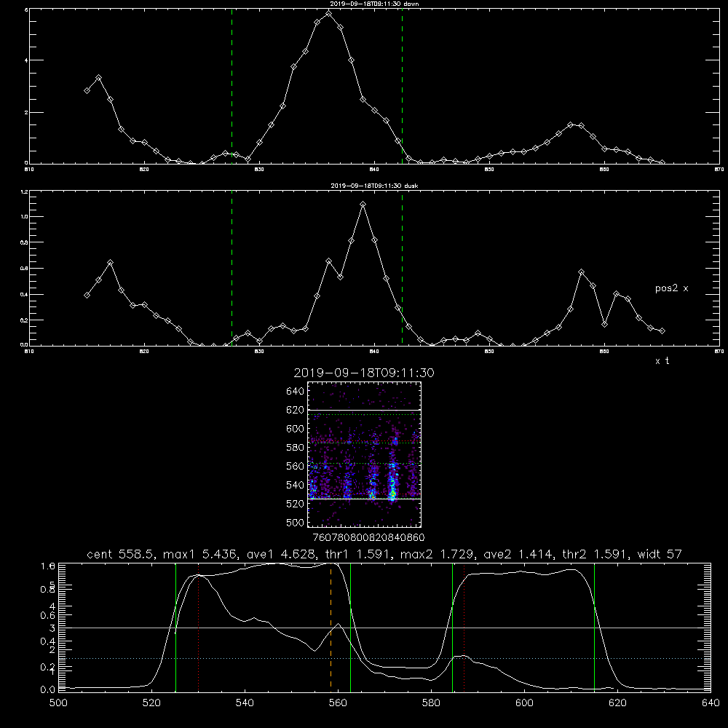Image resolution: width=728 pixels, height=728 pixels.
Task: Click heatmap y-axis label 560
Action: click(x=296, y=466)
